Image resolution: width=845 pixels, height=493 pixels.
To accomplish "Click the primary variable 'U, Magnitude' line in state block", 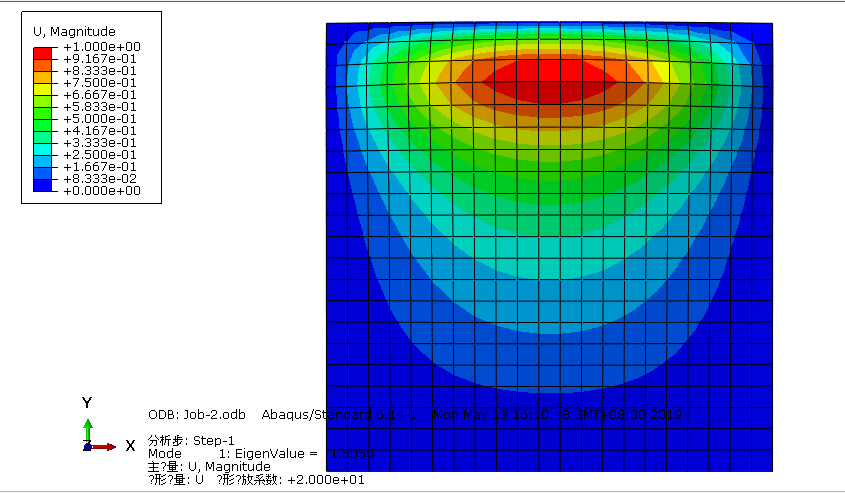I will [x=209, y=467].
